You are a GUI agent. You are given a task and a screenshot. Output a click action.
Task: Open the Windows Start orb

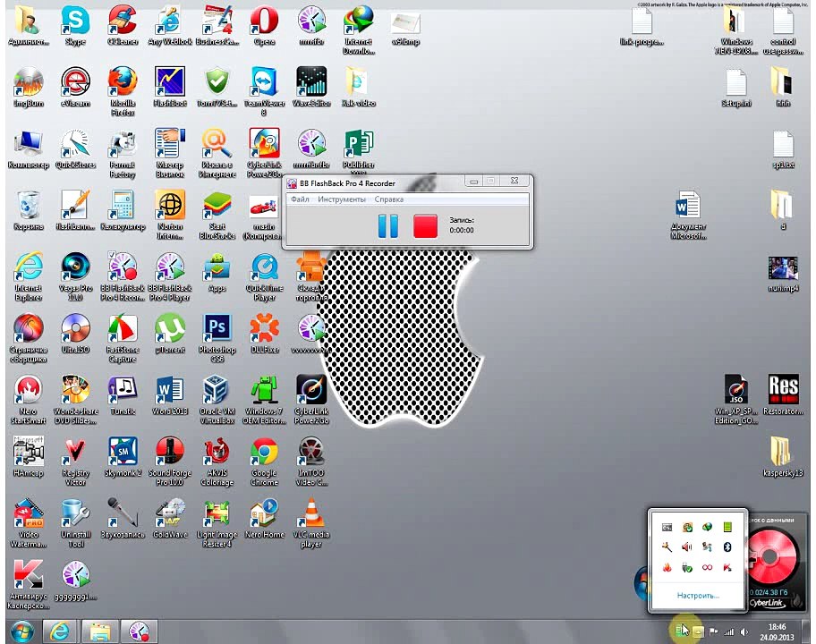(21, 631)
